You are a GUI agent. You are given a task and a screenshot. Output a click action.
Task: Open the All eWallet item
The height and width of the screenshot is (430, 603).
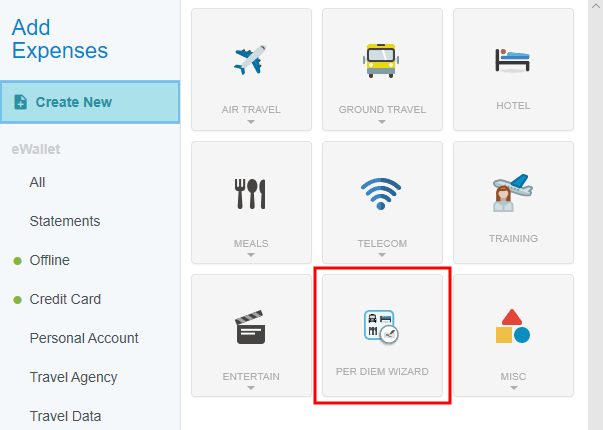point(38,182)
